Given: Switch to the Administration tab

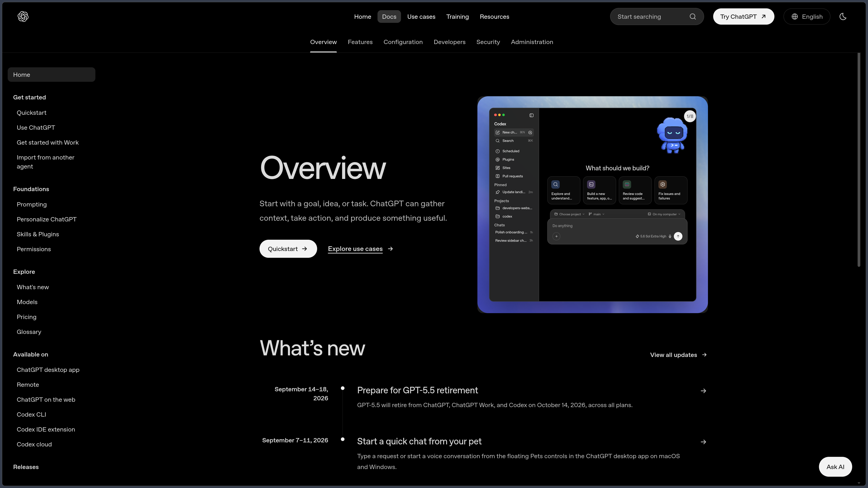Looking at the screenshot, I should pos(532,42).
